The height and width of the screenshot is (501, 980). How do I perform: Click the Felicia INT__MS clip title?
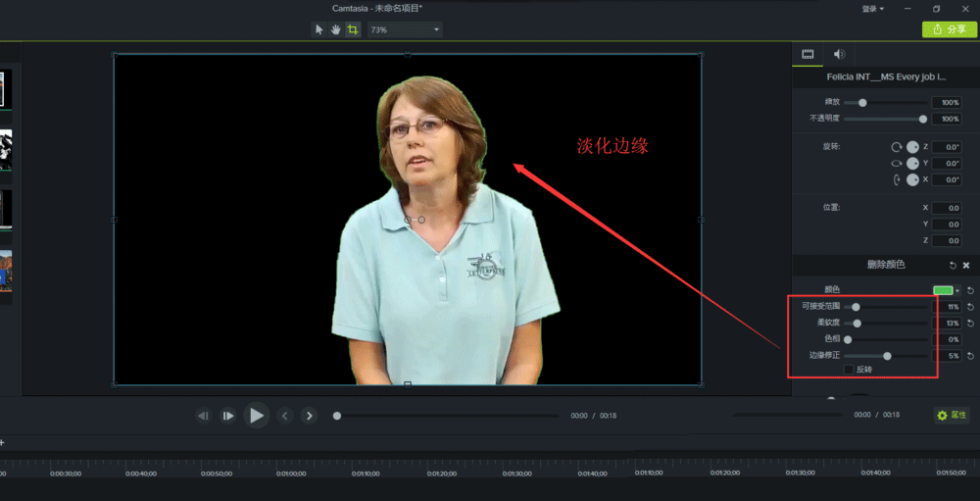(886, 77)
